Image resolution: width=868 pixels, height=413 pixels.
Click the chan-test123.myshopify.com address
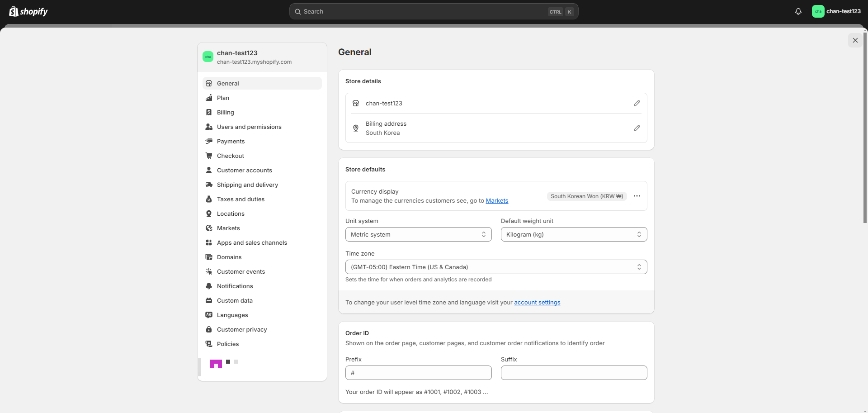254,62
